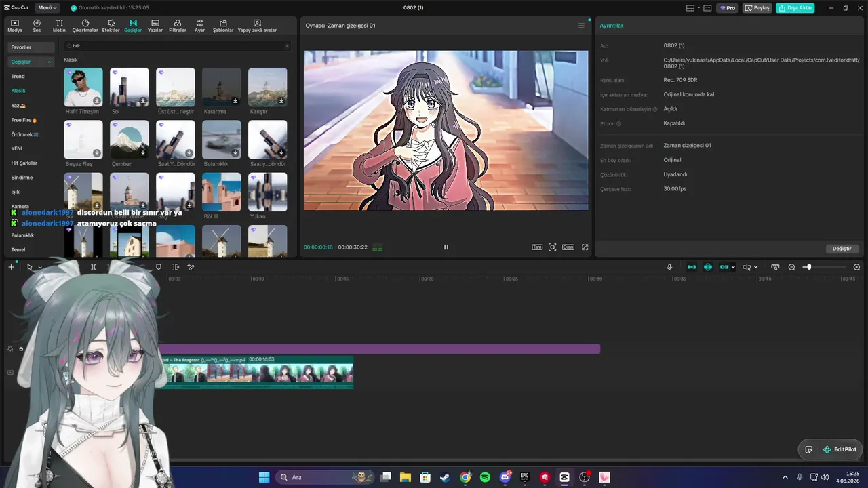Select the Bindirme category
868x488 pixels.
[22, 178]
